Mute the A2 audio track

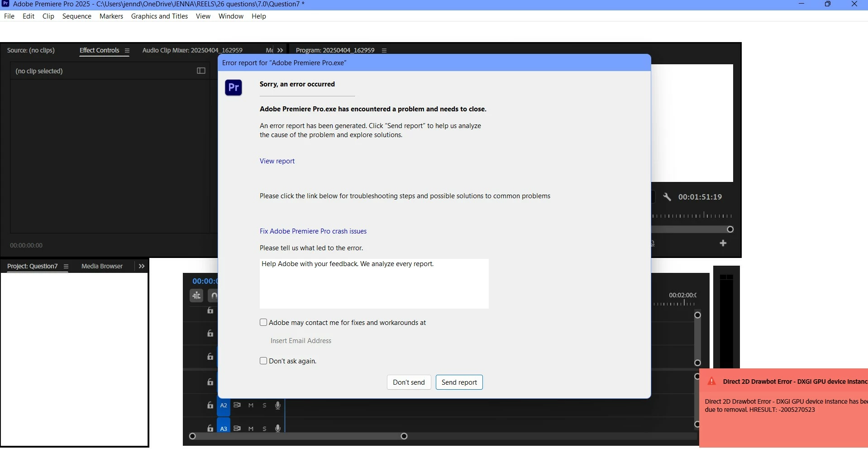click(251, 406)
